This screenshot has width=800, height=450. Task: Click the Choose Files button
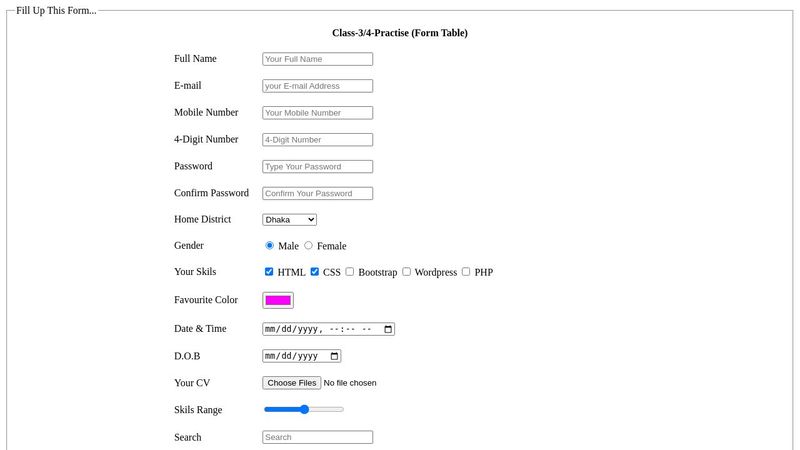point(292,383)
